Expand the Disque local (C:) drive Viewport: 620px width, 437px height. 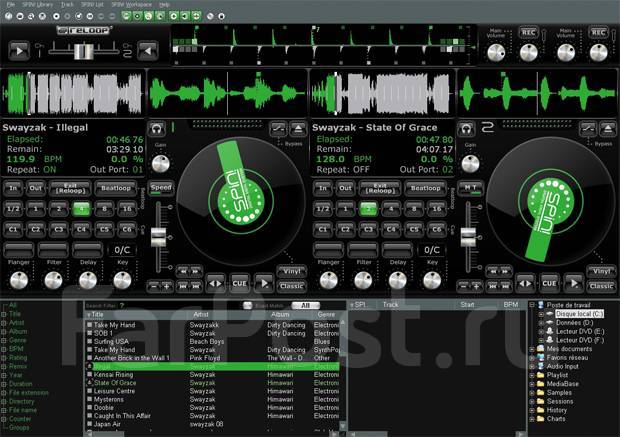click(541, 314)
